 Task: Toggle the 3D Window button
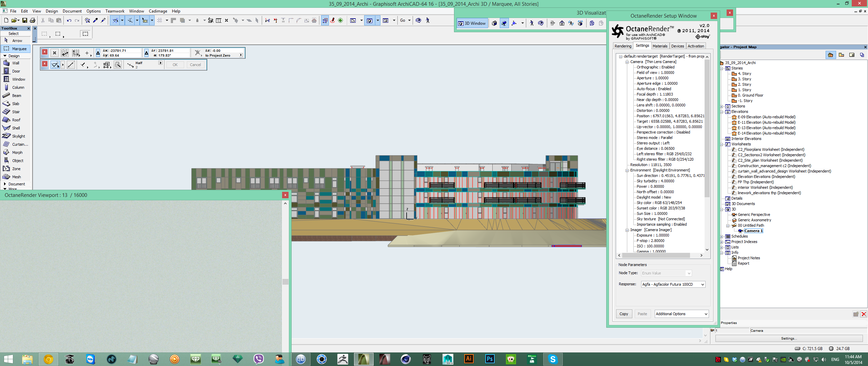pos(472,23)
